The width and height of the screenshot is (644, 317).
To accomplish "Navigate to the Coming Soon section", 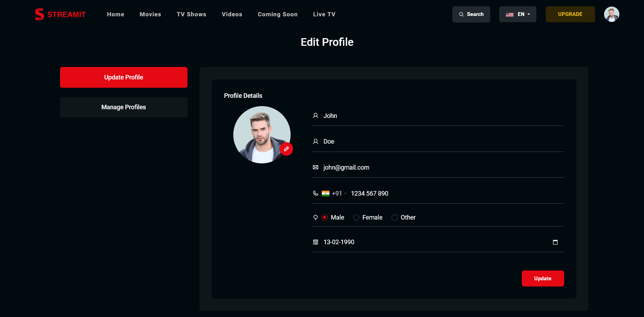I will pos(277,14).
